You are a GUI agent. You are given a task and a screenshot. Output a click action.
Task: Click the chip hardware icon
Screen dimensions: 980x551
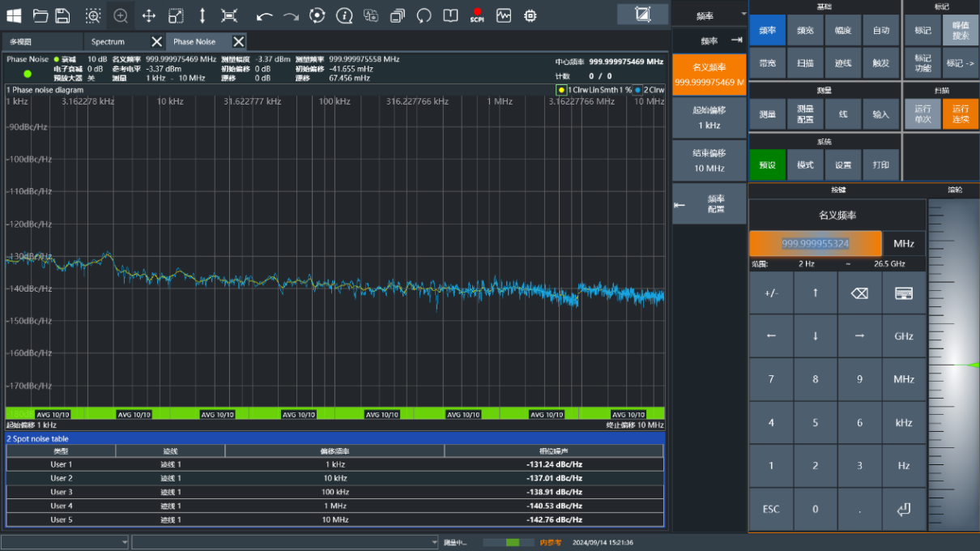[530, 15]
